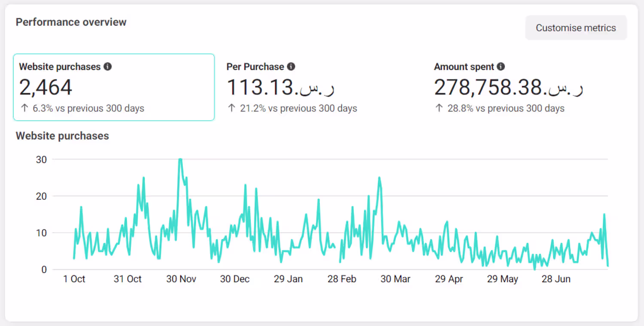This screenshot has height=326, width=644.
Task: Open the Customise metrics button
Action: click(576, 28)
